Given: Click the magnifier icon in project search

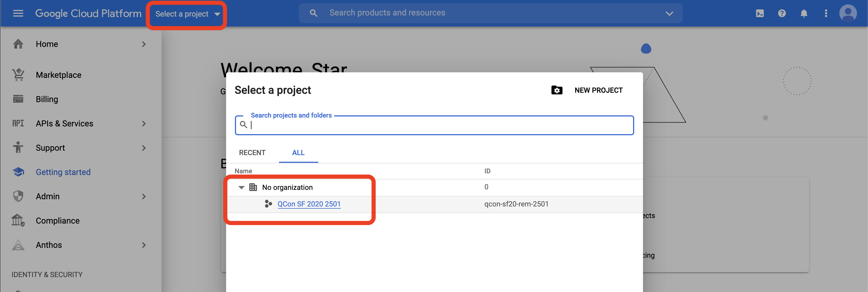Looking at the screenshot, I should point(243,125).
